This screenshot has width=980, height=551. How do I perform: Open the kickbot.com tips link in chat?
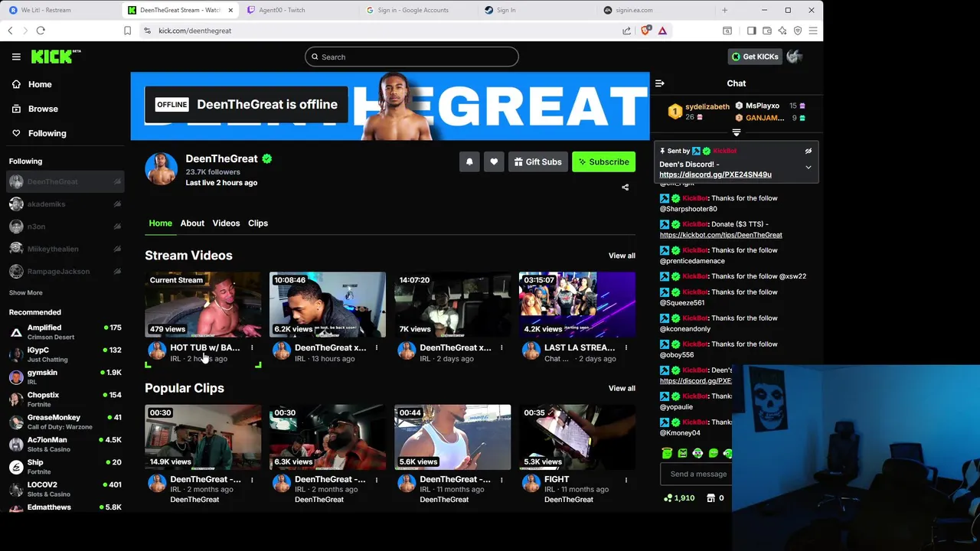[x=720, y=235]
